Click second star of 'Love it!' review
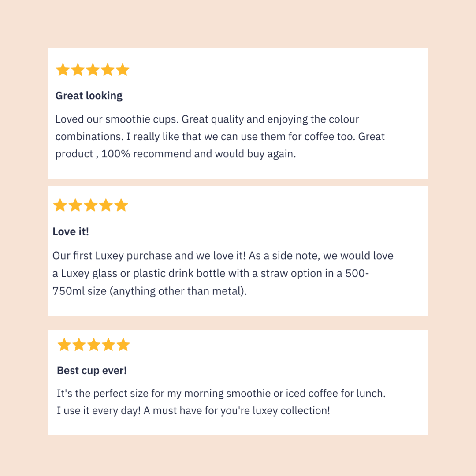Screen dimensions: 476x476 point(75,205)
